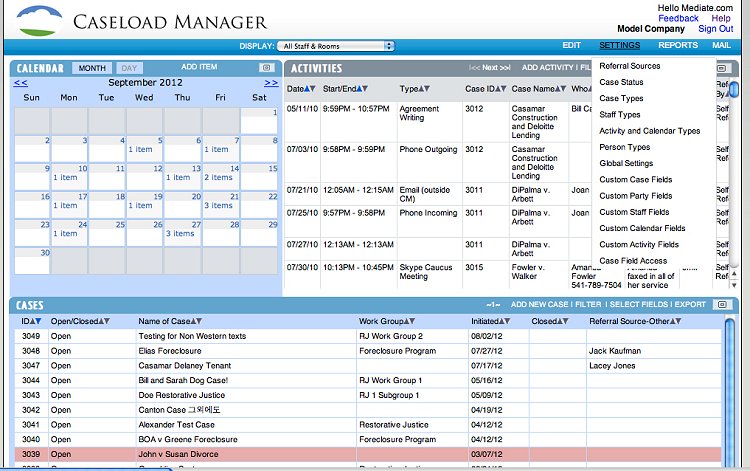Select Custom Activity Fields
The height and width of the screenshot is (471, 750).
point(639,245)
